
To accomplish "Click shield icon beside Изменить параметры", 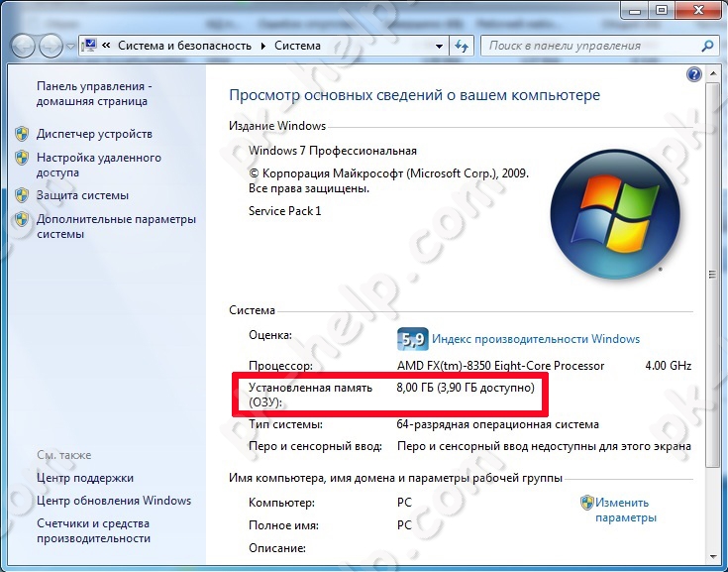I will click(x=586, y=503).
